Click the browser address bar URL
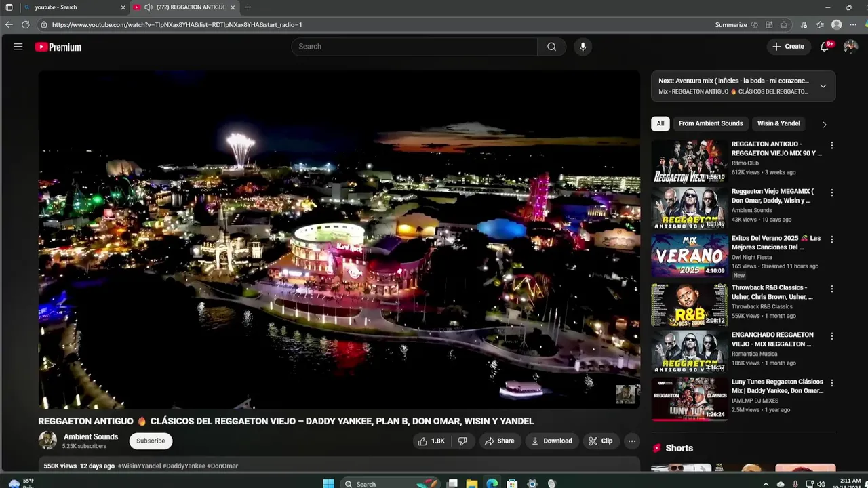The width and height of the screenshot is (868, 488). click(x=177, y=25)
